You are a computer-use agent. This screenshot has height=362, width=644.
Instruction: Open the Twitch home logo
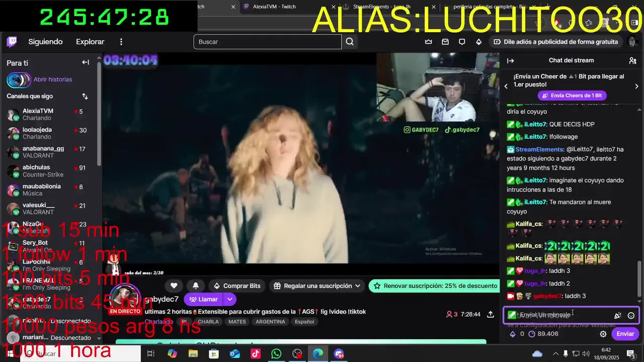[12, 42]
